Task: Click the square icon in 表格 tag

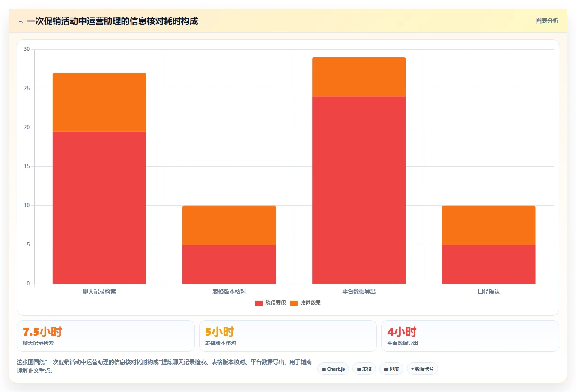Action: (359, 369)
